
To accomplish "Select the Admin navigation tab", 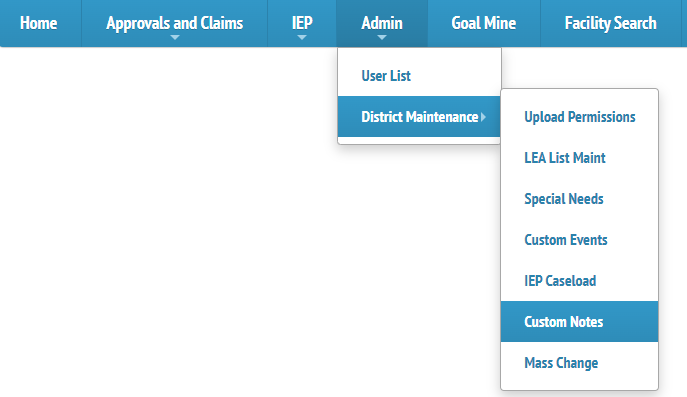I will tap(382, 23).
